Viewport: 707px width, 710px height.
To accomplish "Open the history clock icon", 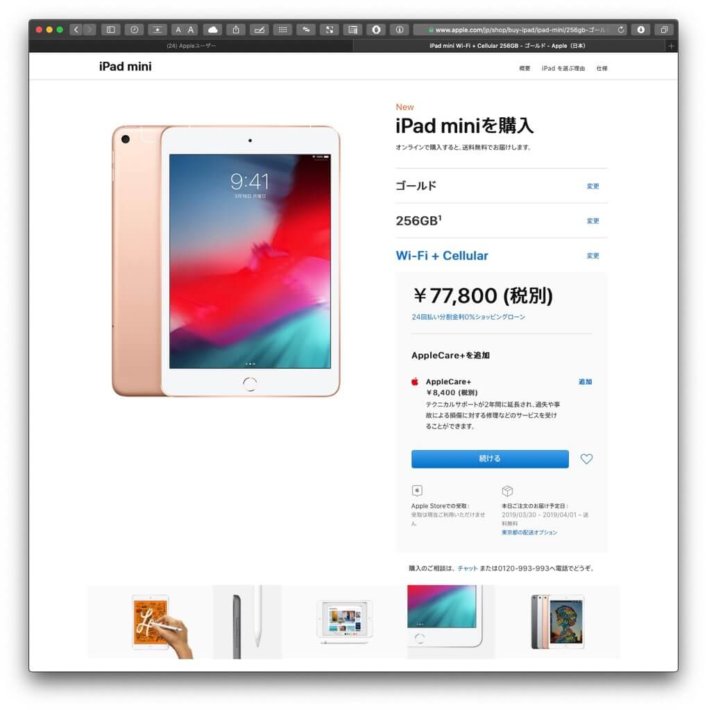I will pos(134,30).
